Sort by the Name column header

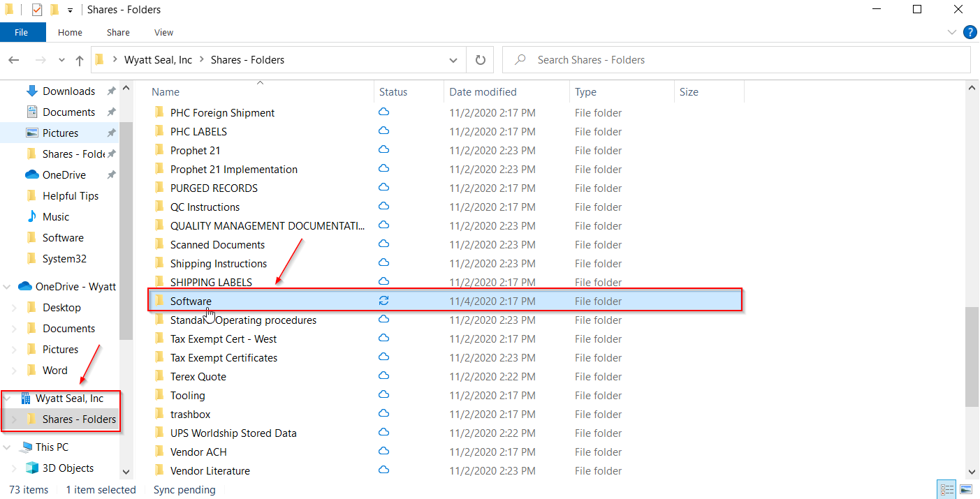[166, 92]
